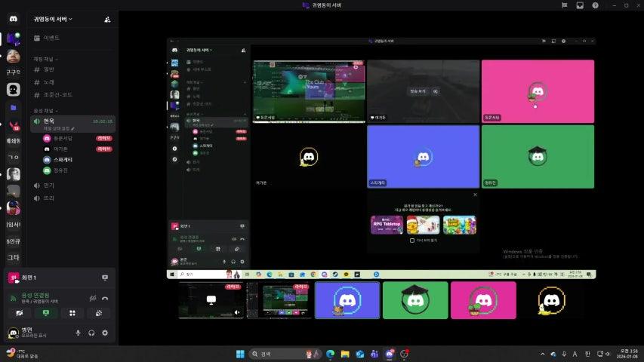Image resolution: width=644 pixels, height=362 pixels.
Task: Open the soundboard button in voice panel
Action: tap(98, 313)
